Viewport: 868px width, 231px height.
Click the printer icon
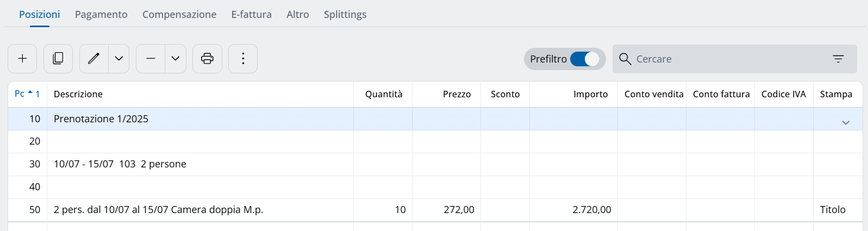(207, 59)
